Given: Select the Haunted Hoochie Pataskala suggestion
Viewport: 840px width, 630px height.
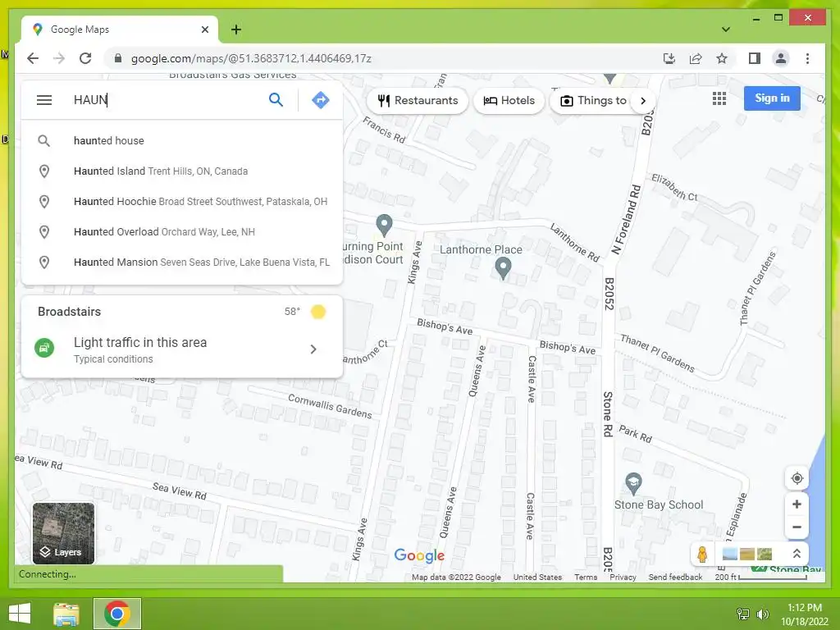Looking at the screenshot, I should point(182,202).
